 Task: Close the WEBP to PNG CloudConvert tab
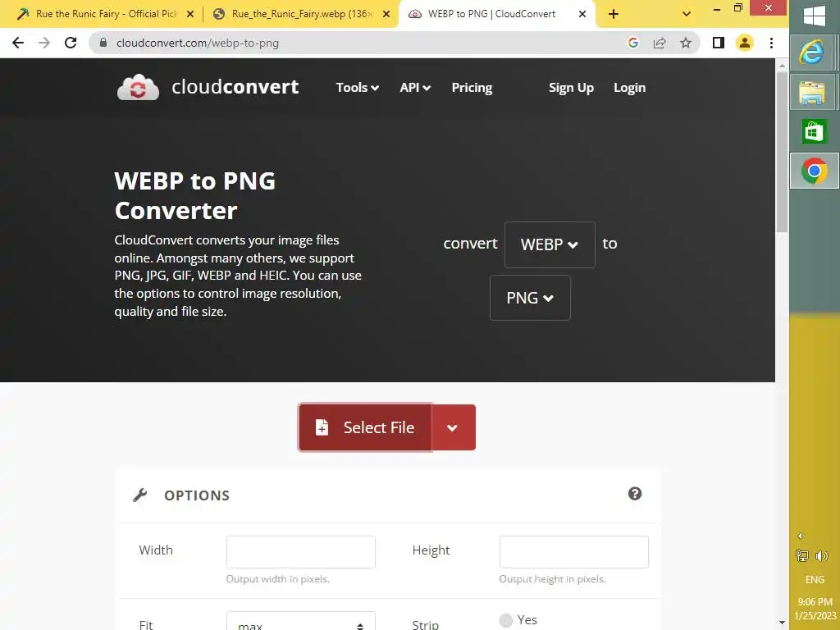582,14
